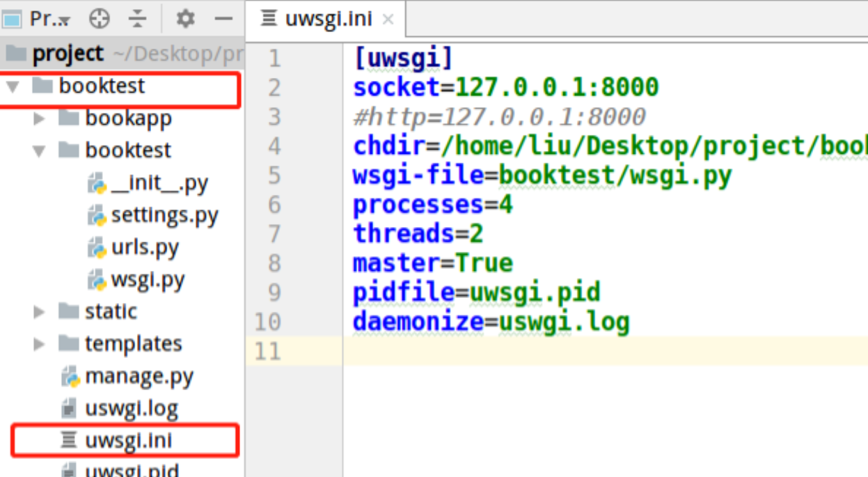Click the daemonize=uswgi.log line

[x=491, y=322]
